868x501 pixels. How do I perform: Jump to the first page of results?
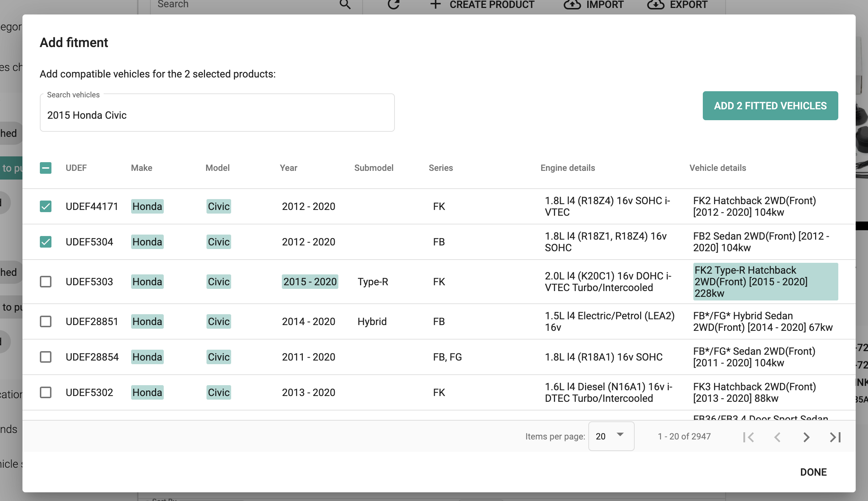pos(748,437)
